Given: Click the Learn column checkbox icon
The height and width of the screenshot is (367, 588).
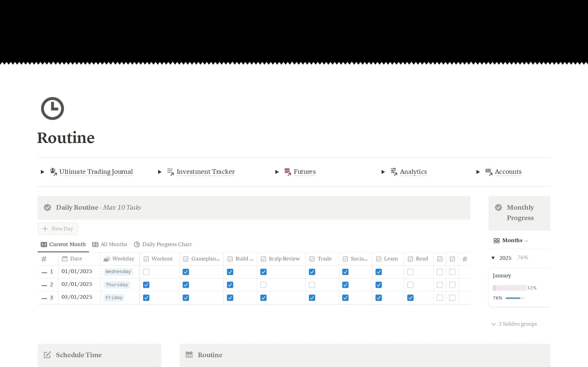Looking at the screenshot, I should click(x=379, y=259).
